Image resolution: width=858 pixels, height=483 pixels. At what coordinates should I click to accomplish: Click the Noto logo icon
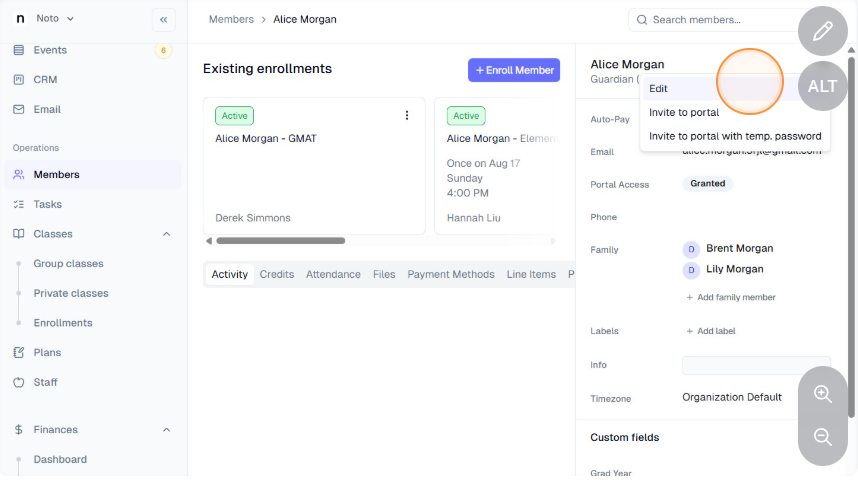20,19
